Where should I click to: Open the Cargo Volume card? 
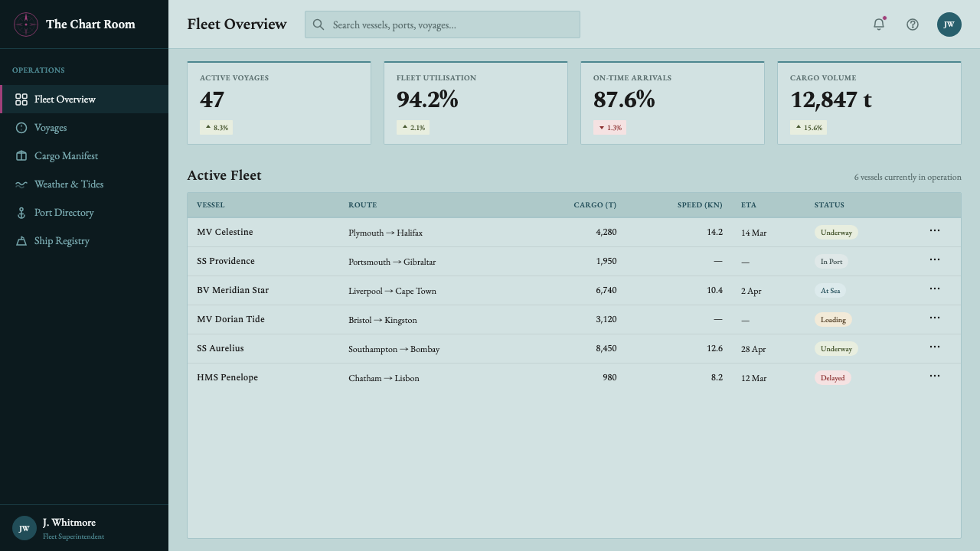(x=869, y=103)
